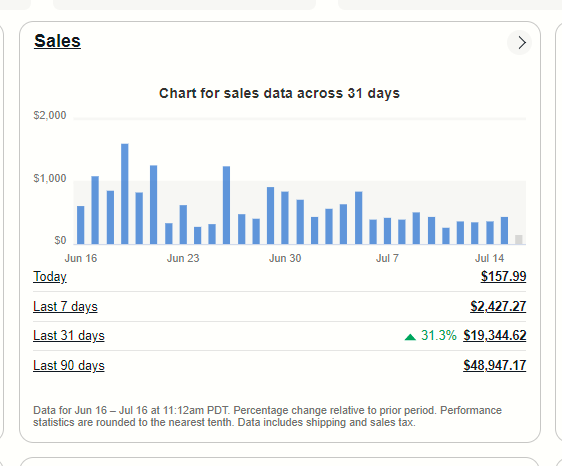Click the $0 y-axis label
Viewport: 562px width, 466px height.
[60, 240]
